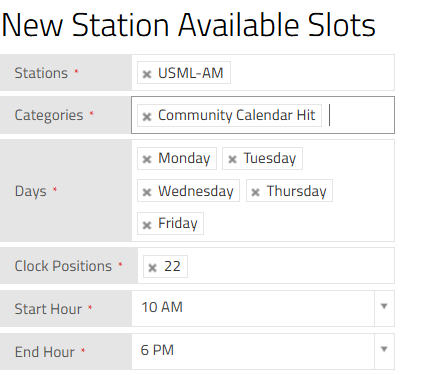Remove the Community Calendar Hit category
This screenshot has width=421, height=375.
147,117
